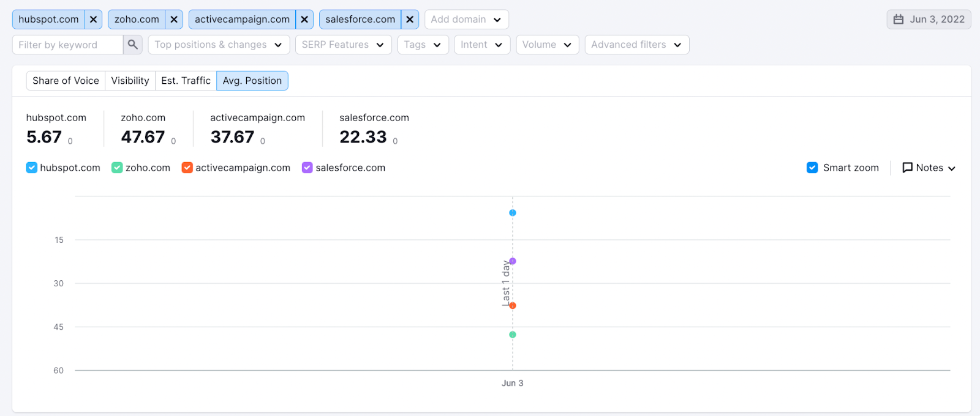The height and width of the screenshot is (416, 980).
Task: Click the salesforce.com 22.33 position value
Action: (x=363, y=137)
